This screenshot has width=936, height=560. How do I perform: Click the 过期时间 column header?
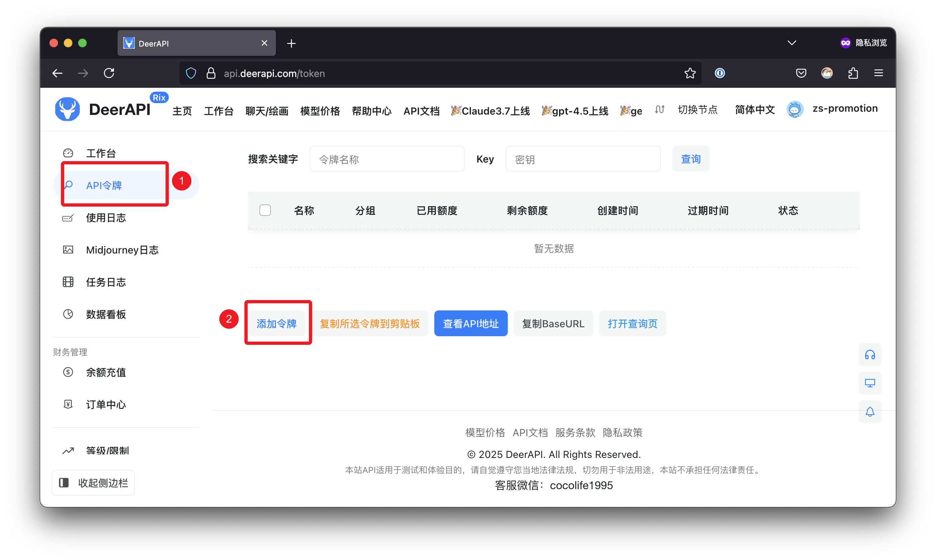coord(708,210)
